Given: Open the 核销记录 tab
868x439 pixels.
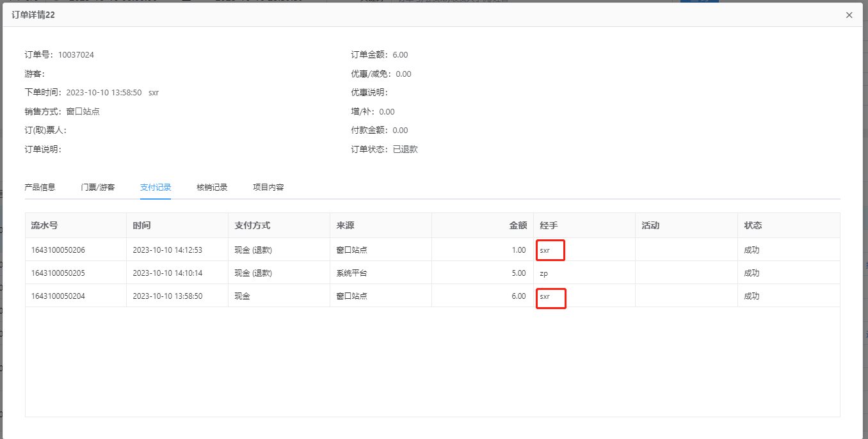Looking at the screenshot, I should (x=212, y=188).
